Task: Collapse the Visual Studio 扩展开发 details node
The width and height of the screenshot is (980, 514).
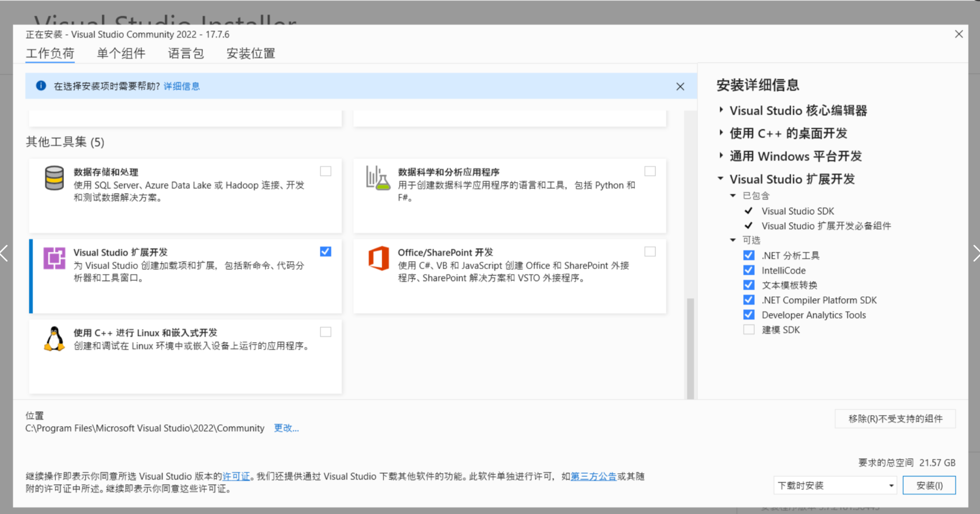Action: tap(720, 178)
